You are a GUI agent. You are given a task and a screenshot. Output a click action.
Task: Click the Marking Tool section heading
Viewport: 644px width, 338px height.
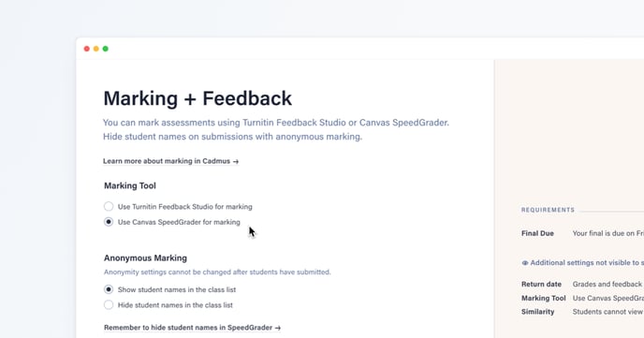[130, 185]
